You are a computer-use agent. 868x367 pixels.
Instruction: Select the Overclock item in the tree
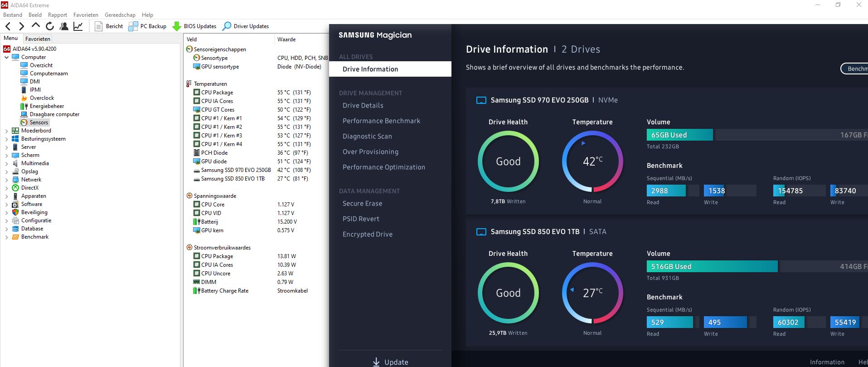42,98
